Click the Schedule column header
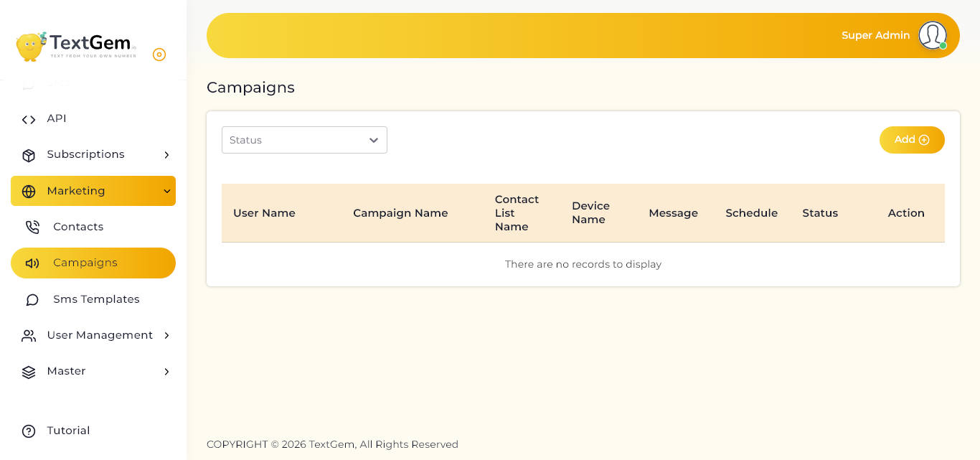The height and width of the screenshot is (460, 980). coord(751,213)
